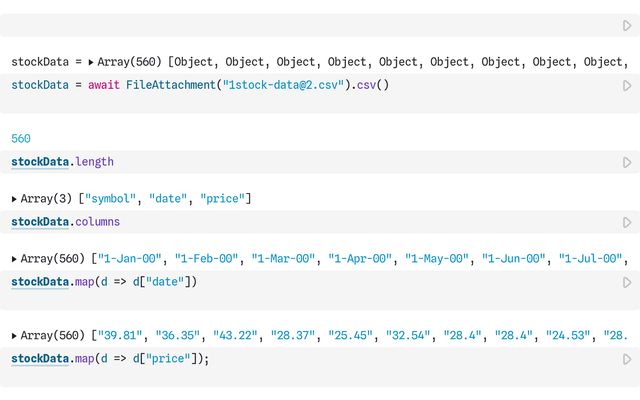Place cursor in stockData.columns code
Screen dimensions: 640x400
[x=300, y=222]
